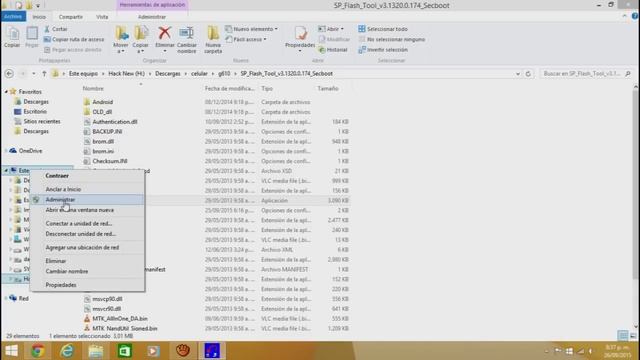Choose Desconectar unidad de red

[87, 234]
